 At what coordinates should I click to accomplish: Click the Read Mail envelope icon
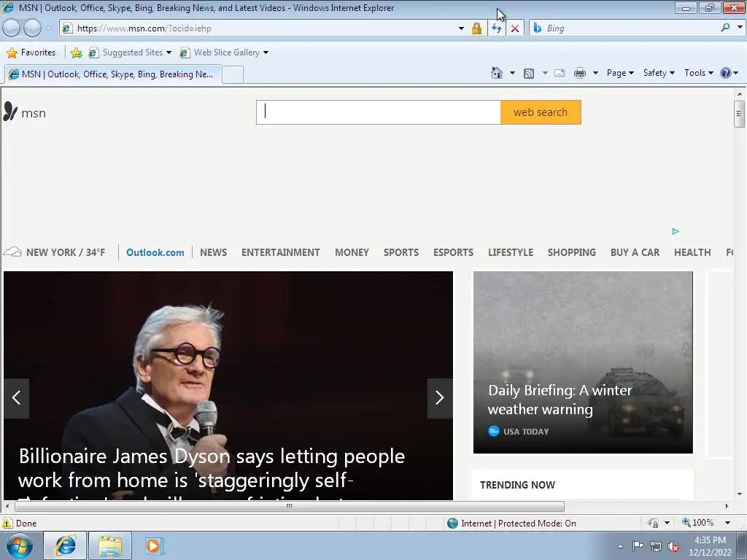[560, 73]
